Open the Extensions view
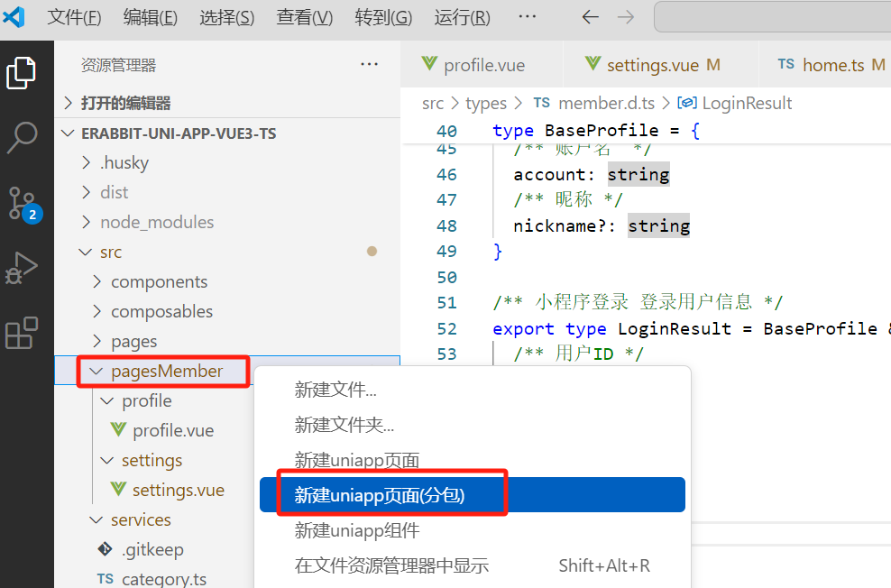 [x=22, y=333]
